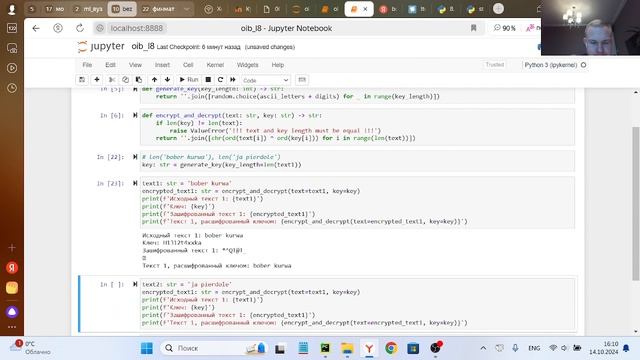640x360 pixels.
Task: Add sidebar item with plus icon
Action: (x=12, y=248)
